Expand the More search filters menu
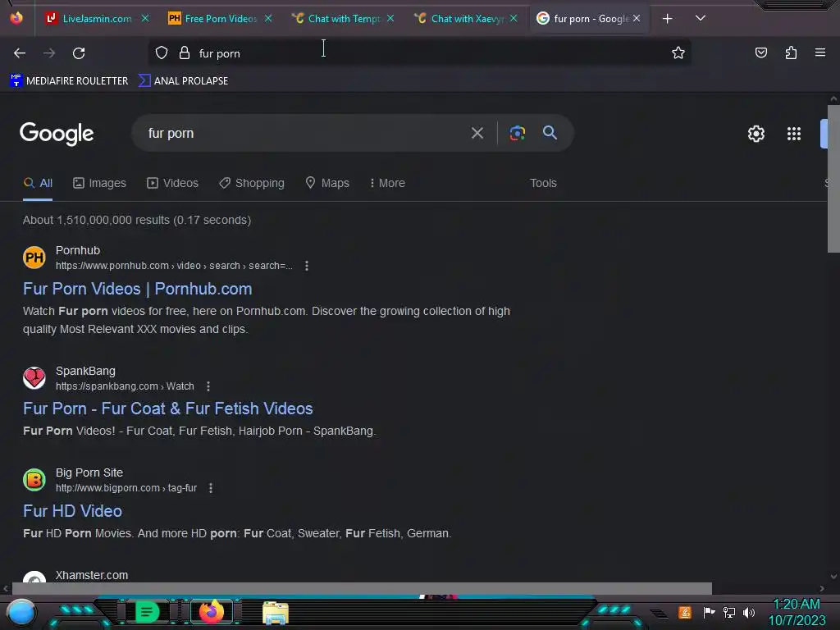Screen dimensions: 840x630 (x=387, y=183)
